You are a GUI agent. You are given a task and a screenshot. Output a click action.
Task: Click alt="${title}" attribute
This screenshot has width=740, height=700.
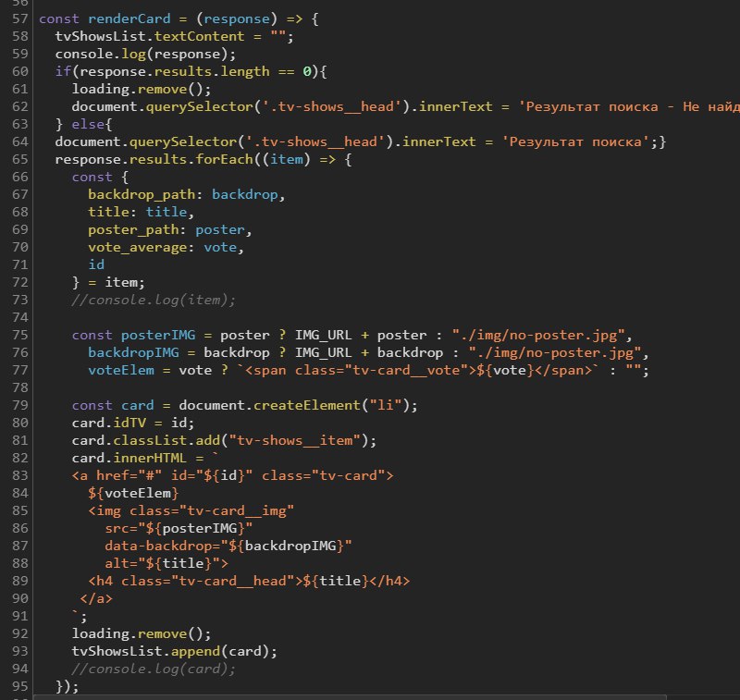166,564
